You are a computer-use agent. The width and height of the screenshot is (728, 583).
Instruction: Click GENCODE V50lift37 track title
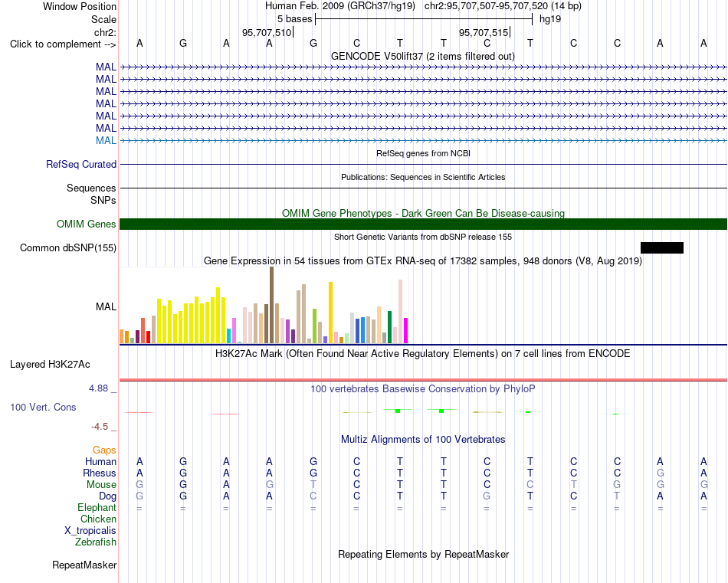[x=423, y=56]
